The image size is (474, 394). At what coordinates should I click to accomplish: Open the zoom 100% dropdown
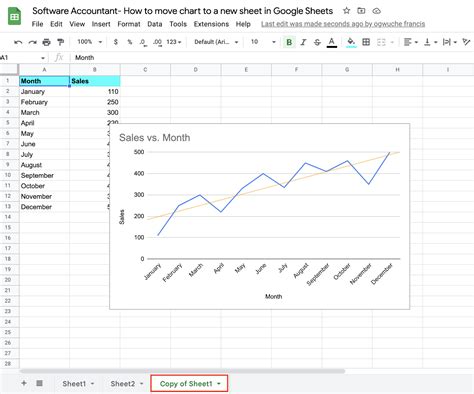89,42
